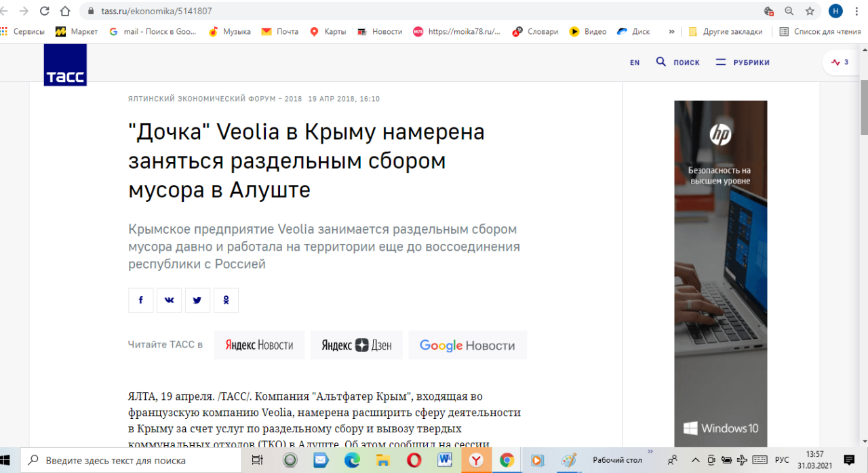The width and height of the screenshot is (868, 473).
Task: Open Сервисы apps shortcut
Action: click(23, 31)
